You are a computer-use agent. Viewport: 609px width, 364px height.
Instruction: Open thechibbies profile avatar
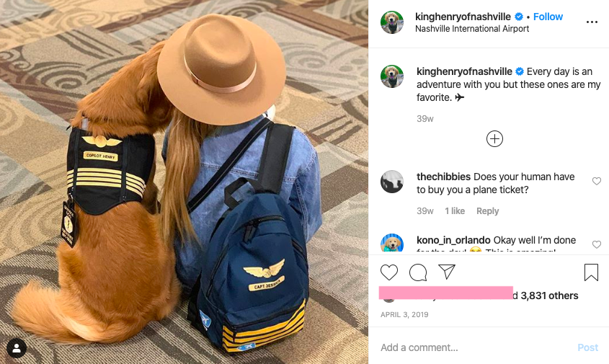tap(391, 182)
